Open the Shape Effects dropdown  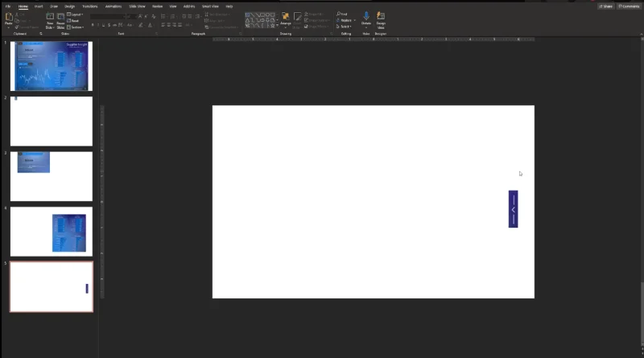(316, 27)
